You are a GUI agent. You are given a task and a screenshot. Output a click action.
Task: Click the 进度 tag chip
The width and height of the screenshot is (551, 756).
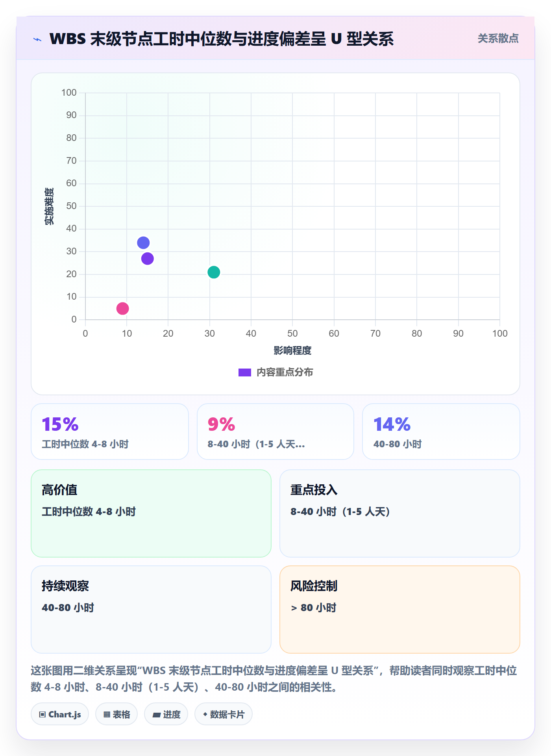166,714
